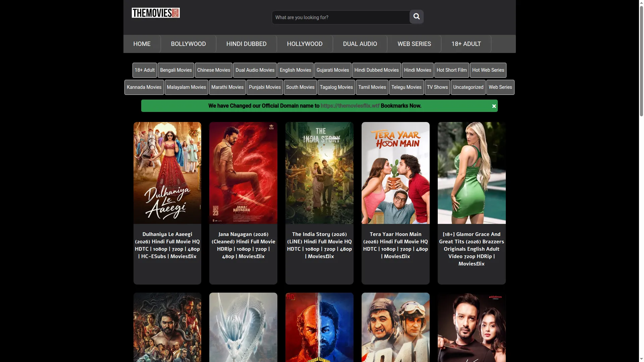Screen dimensions: 644x362
Task: Select the English Movies category tag
Action: (x=296, y=70)
